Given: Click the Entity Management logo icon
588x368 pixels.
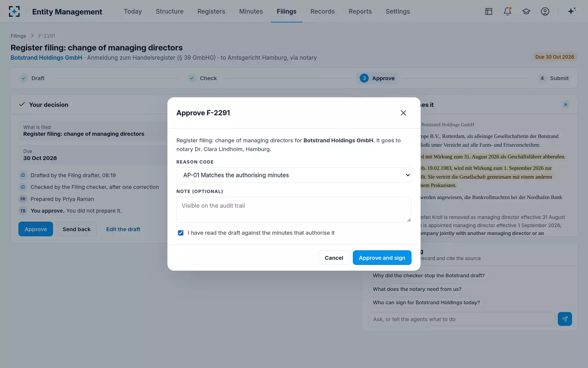Looking at the screenshot, I should 14,11.
